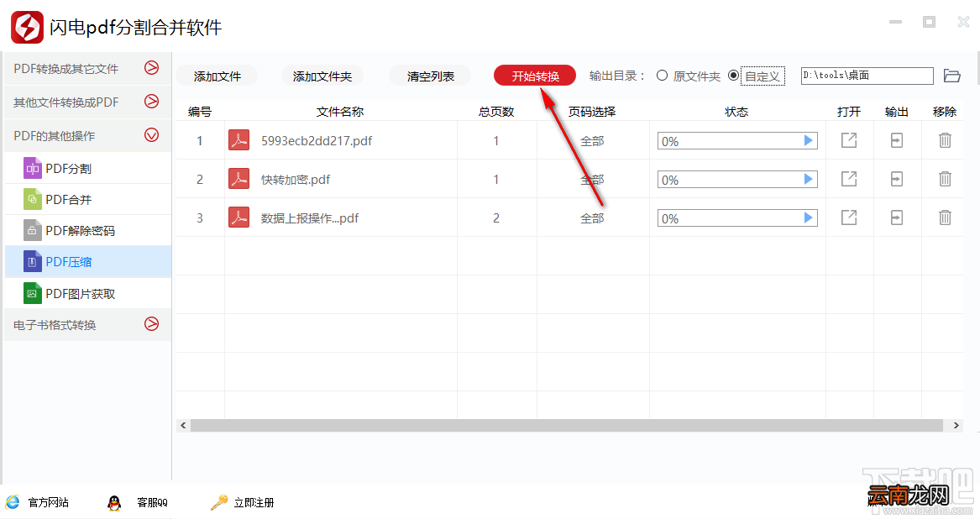The height and width of the screenshot is (519, 980).
Task: Click PDF icon of 快转加密.pdf
Action: click(x=238, y=180)
